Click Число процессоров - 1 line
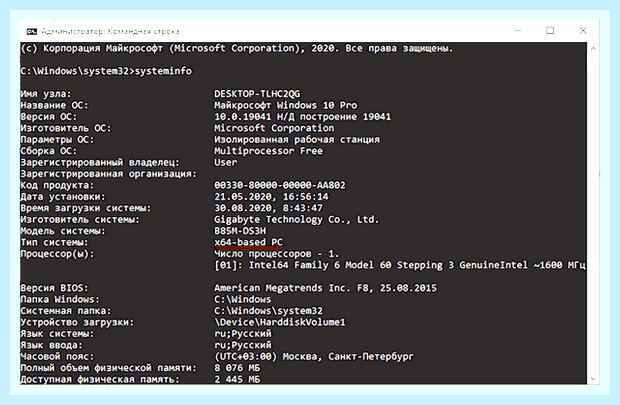This screenshot has width=620, height=405. tap(276, 254)
